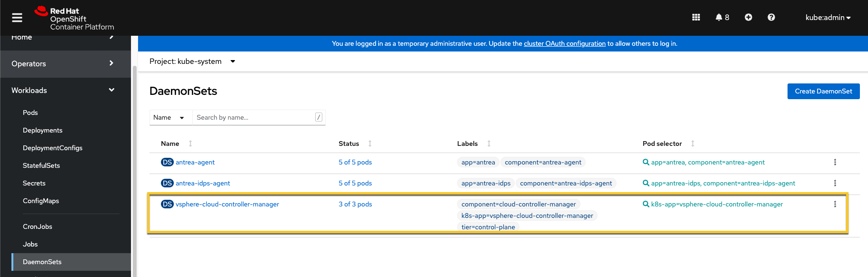Click pod selector k8s-app=vsphere-cloud-controller-manager link
The image size is (868, 277).
713,204
